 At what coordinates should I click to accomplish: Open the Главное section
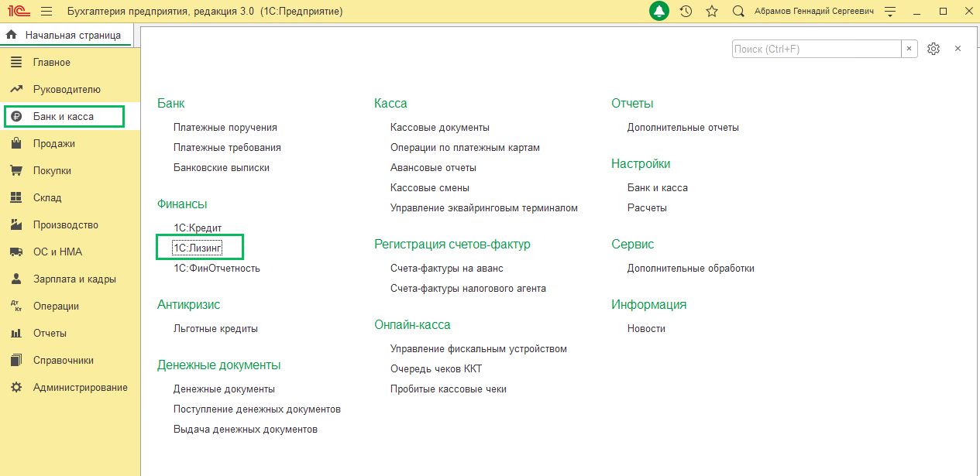coord(52,63)
